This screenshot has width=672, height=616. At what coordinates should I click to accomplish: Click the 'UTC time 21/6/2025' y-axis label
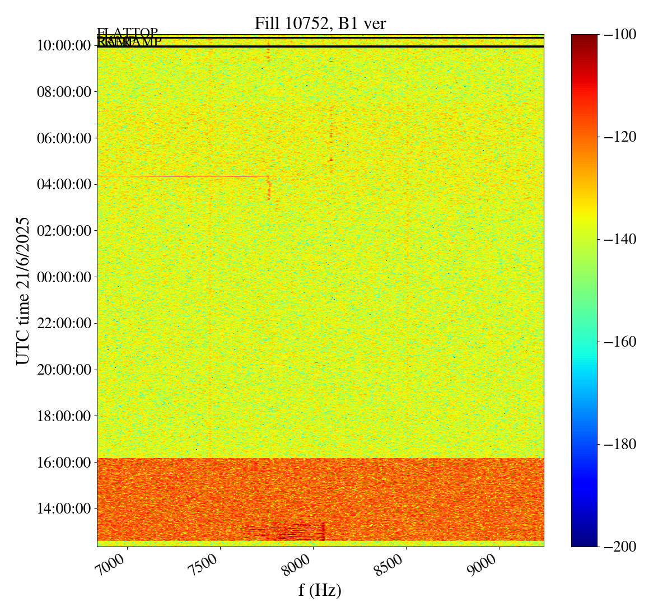23,291
